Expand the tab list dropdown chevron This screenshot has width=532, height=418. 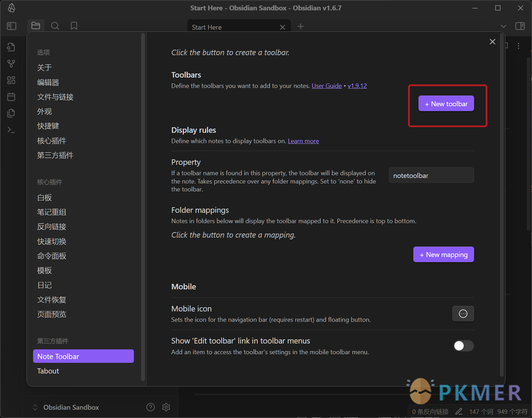tap(503, 26)
